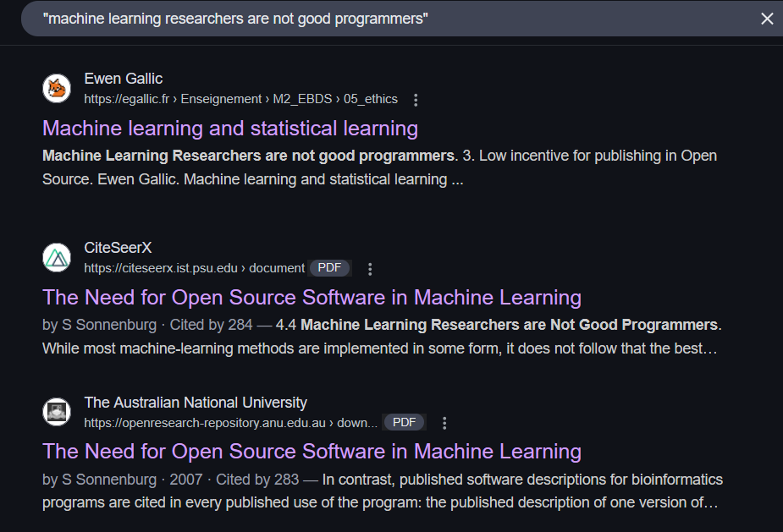Clear the search box with the X icon
This screenshot has height=532, width=783.
click(x=766, y=19)
